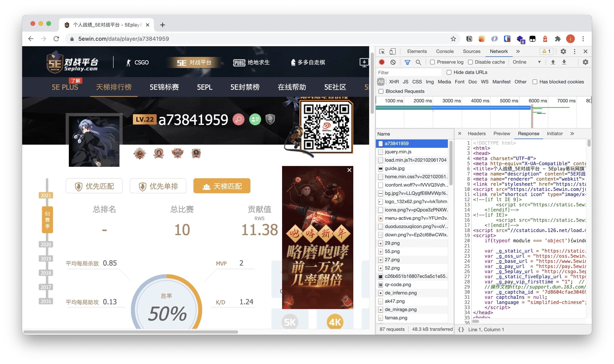This screenshot has width=614, height=364.
Task: Select qr-code.png request row
Action: (412, 285)
